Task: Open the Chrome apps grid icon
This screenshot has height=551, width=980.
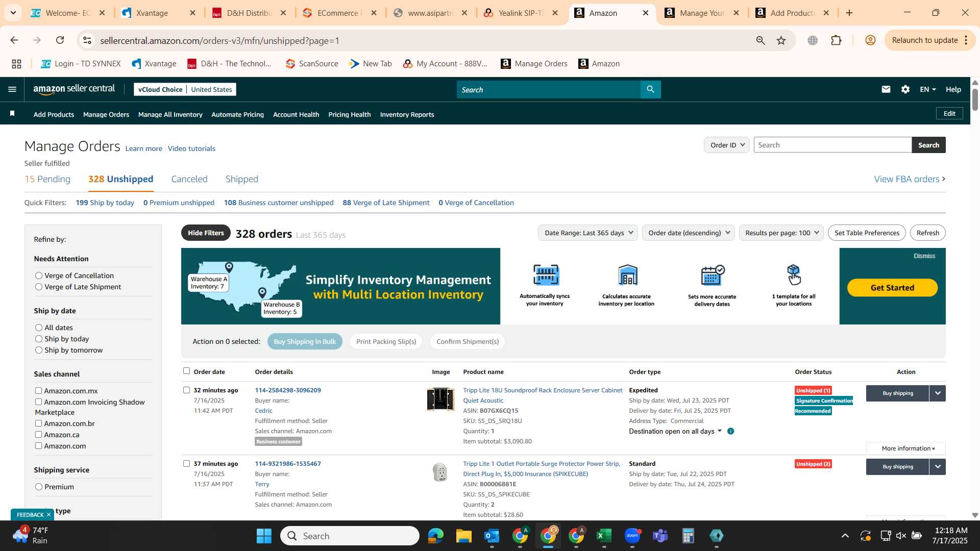Action: [16, 64]
